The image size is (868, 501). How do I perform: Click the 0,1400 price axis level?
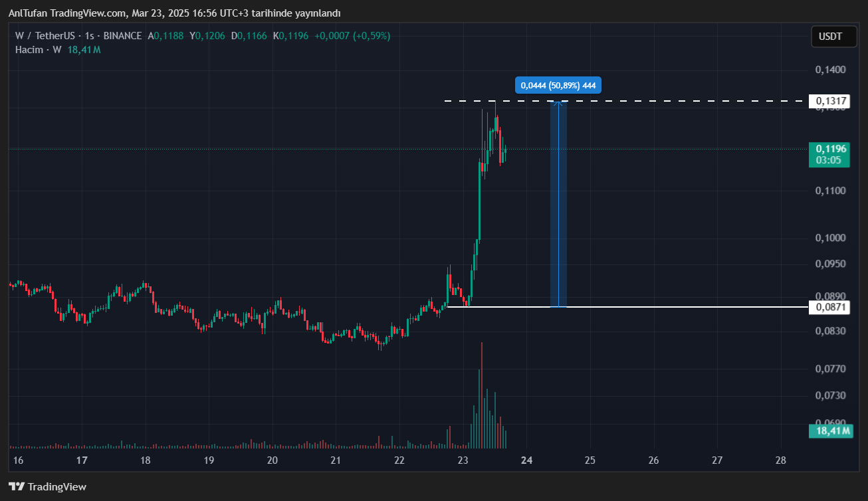pyautogui.click(x=830, y=70)
